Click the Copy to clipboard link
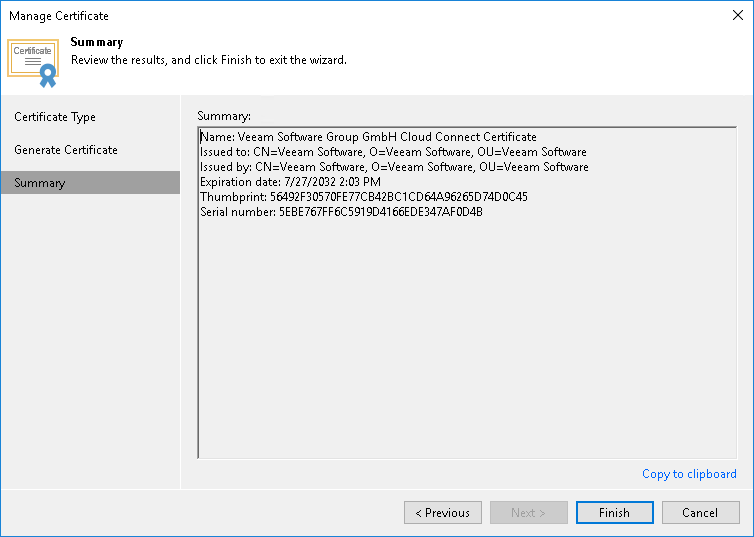This screenshot has height=537, width=754. pos(689,474)
